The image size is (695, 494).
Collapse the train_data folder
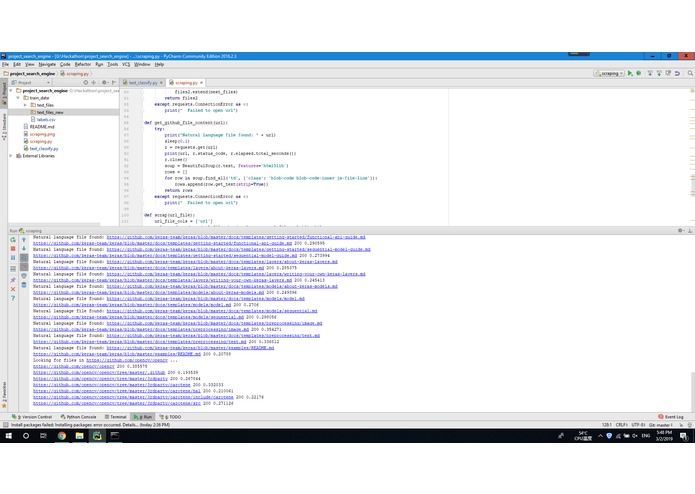point(18,98)
